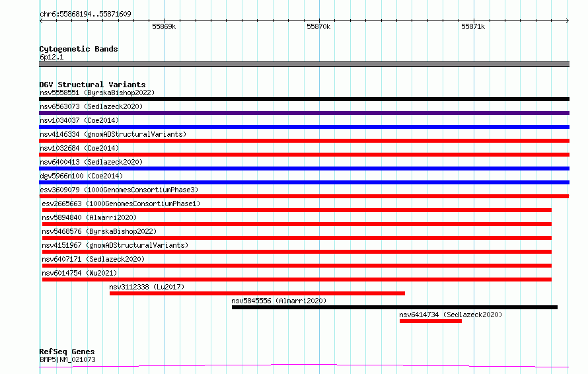Image resolution: width=588 pixels, height=374 pixels.
Task: Click the red bar under esv2665663
Action: [x=297, y=210]
